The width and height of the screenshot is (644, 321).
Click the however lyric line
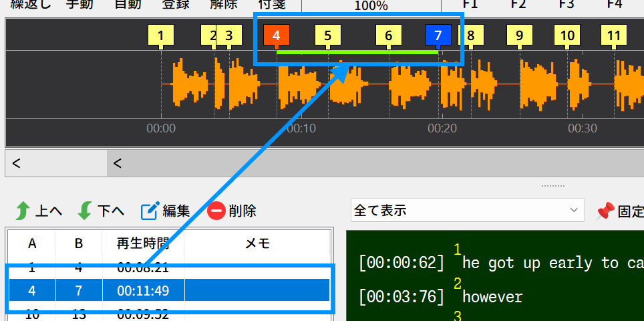(492, 296)
